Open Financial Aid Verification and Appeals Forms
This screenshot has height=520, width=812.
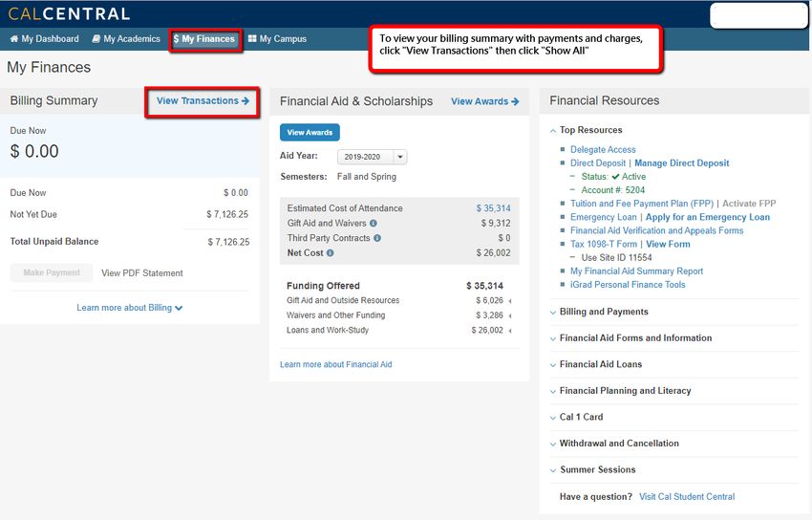[x=656, y=230]
